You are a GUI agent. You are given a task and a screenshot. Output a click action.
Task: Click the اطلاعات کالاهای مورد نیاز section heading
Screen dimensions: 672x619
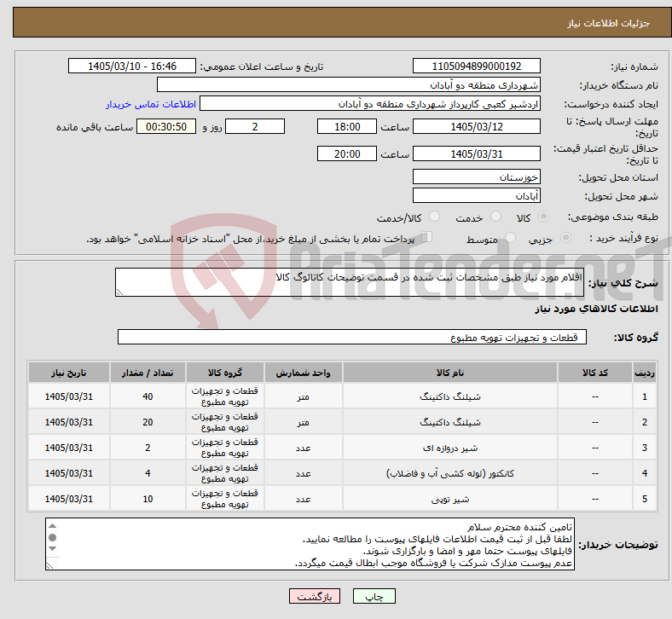tap(596, 309)
